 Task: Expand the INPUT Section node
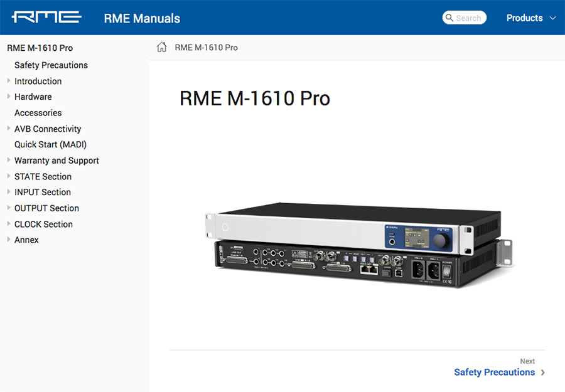pyautogui.click(x=9, y=191)
